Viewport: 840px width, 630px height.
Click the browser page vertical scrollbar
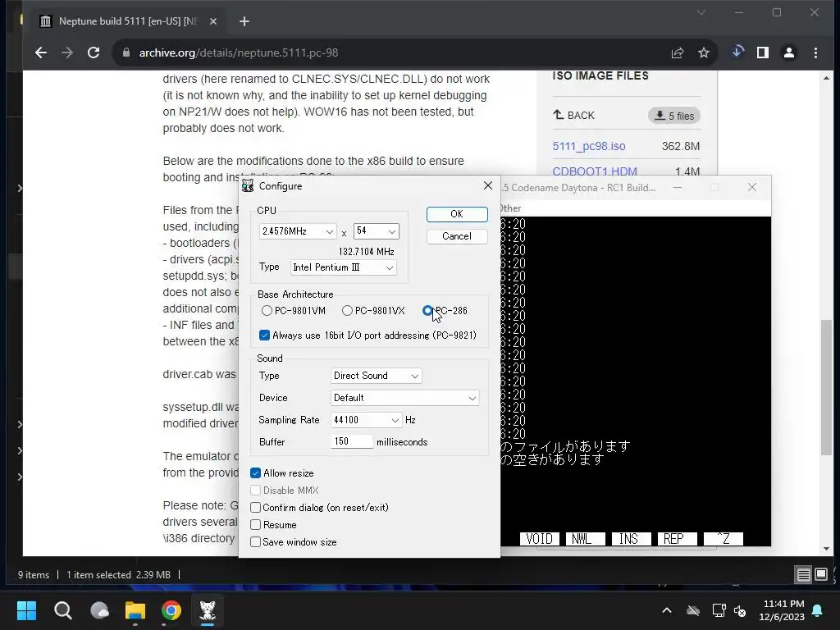pos(827,387)
